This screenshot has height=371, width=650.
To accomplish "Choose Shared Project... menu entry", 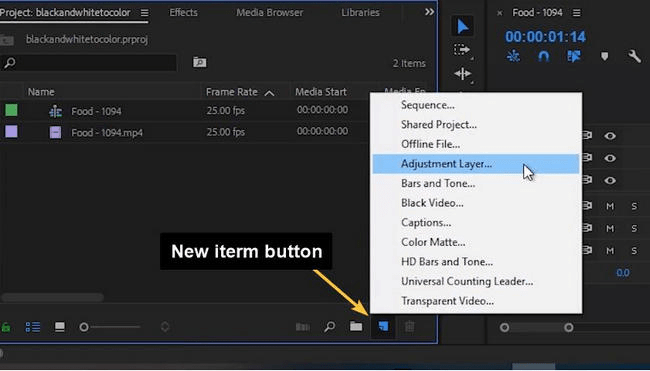I will 475,125.
